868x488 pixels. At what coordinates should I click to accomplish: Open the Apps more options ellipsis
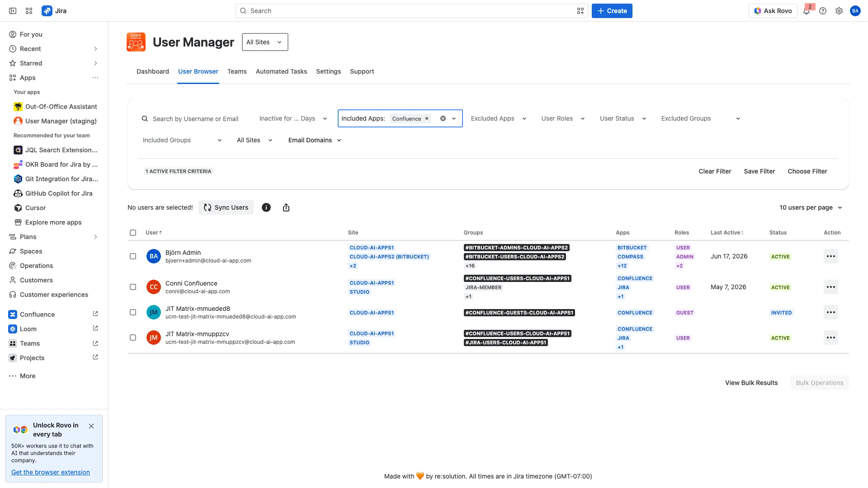tap(95, 78)
